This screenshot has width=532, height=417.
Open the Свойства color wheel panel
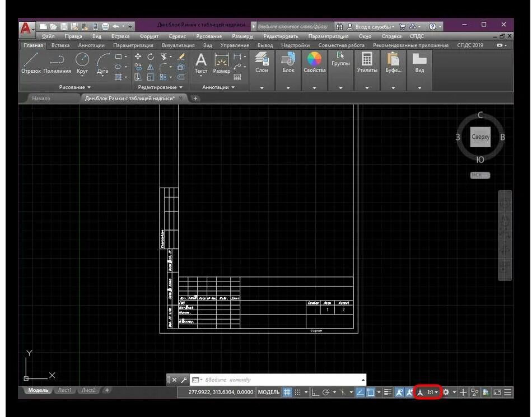click(315, 63)
